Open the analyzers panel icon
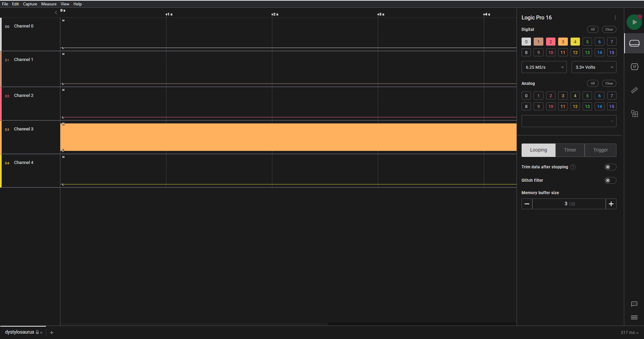644x339 pixels. coord(634,67)
